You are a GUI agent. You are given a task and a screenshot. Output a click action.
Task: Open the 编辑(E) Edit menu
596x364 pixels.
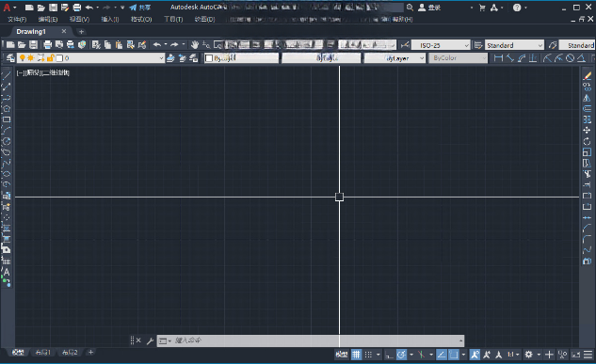(48, 19)
